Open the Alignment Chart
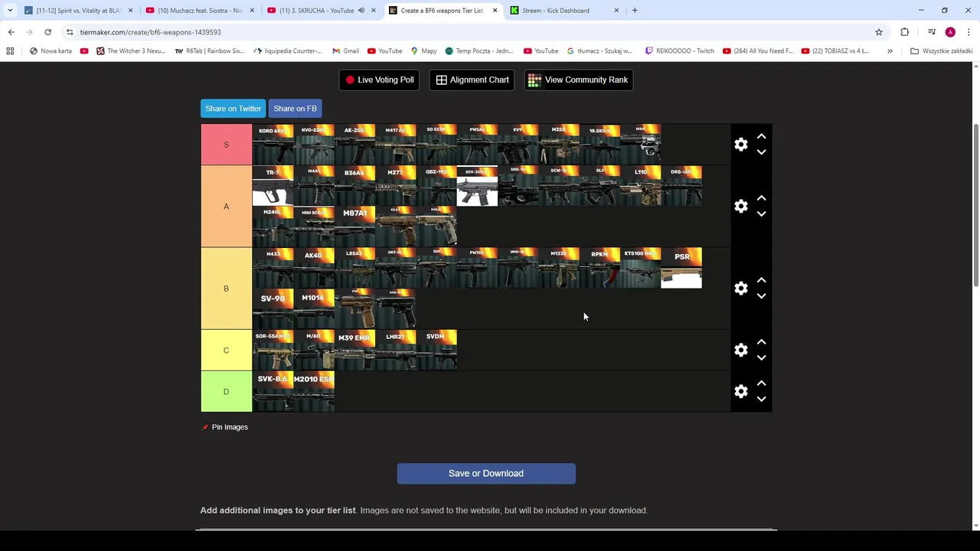The width and height of the screenshot is (980, 551). (472, 80)
